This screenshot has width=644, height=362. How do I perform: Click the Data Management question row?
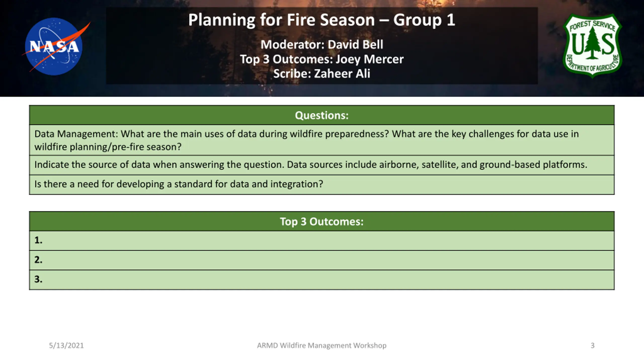(322, 140)
